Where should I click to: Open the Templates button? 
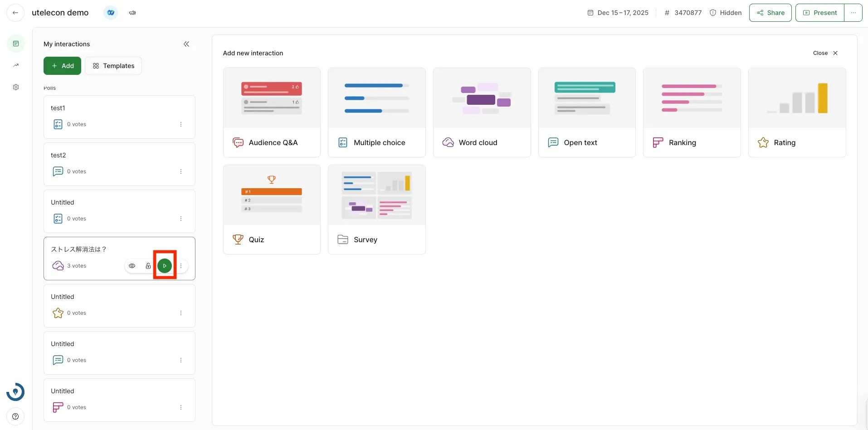(x=113, y=66)
